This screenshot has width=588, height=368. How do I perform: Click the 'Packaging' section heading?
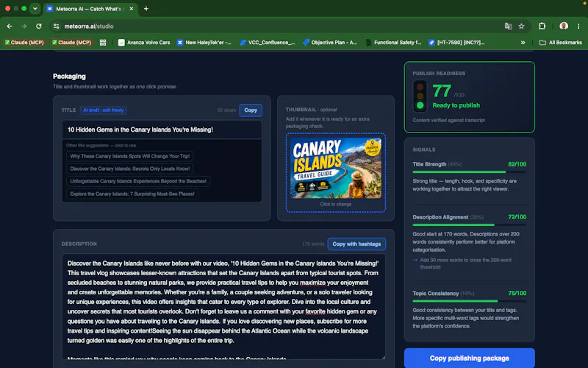[x=69, y=77]
